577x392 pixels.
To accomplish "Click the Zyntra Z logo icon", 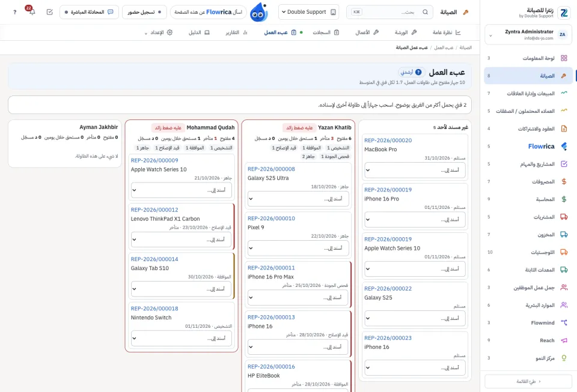I will [x=564, y=13].
